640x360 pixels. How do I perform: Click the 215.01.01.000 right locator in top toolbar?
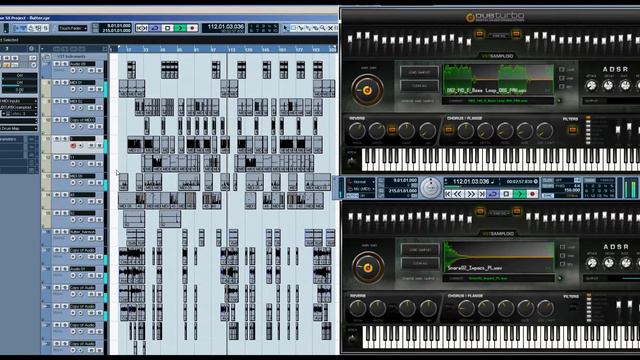[117, 31]
